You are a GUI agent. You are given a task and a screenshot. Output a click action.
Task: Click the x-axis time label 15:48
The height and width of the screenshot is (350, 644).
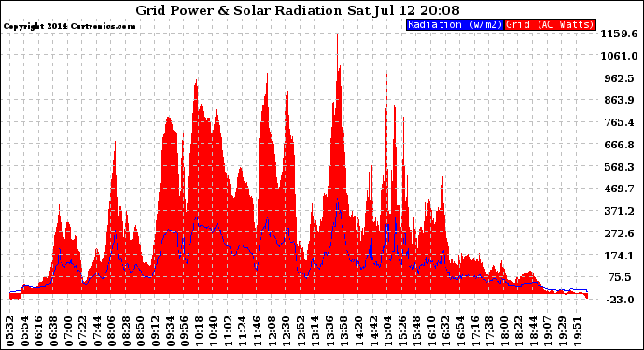tap(415, 330)
